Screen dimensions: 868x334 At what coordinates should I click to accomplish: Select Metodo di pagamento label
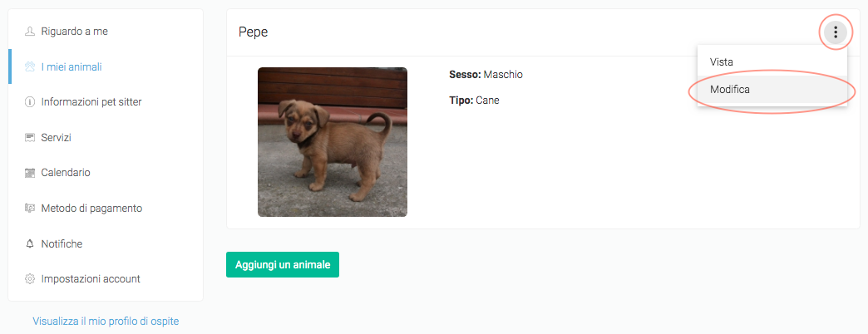pyautogui.click(x=91, y=209)
